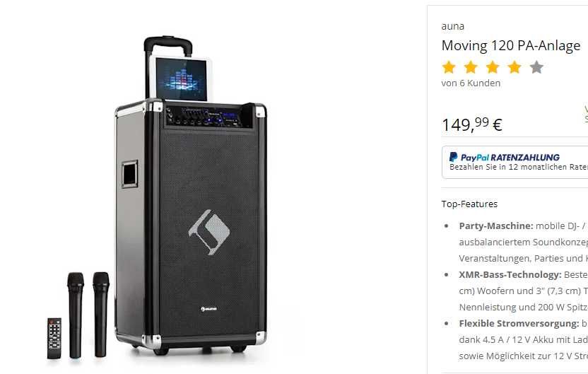Open the auna brand link
Viewport: 588px width, 374px height.
pyautogui.click(x=452, y=26)
